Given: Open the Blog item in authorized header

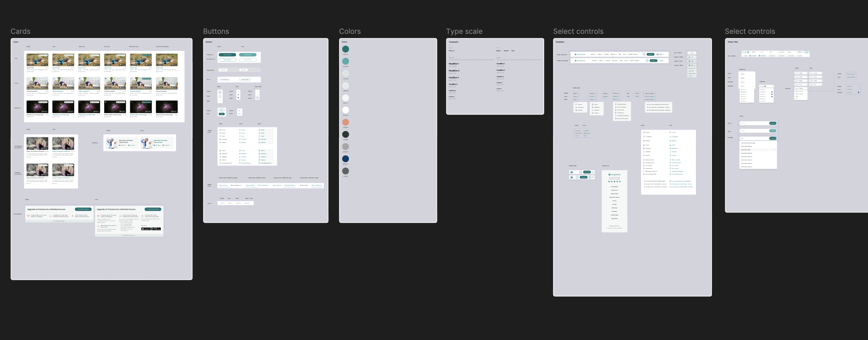Looking at the screenshot, I should click(620, 54).
